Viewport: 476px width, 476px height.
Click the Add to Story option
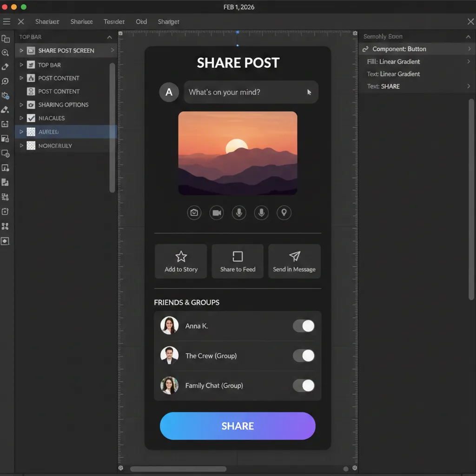click(180, 261)
